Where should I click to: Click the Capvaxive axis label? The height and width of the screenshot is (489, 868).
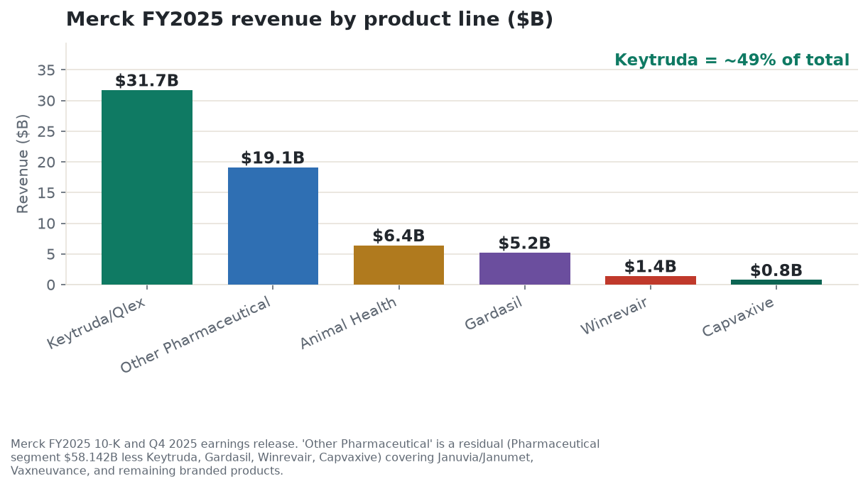pos(738,317)
